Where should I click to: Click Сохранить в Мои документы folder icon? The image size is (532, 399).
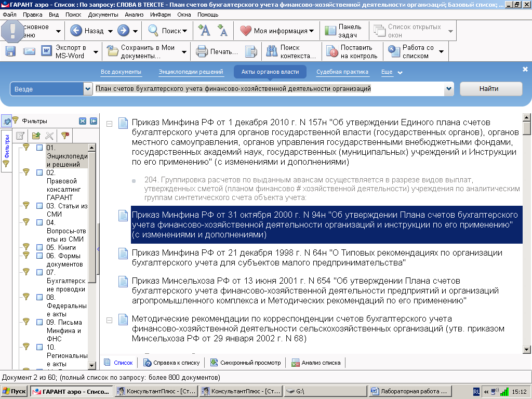(113, 51)
